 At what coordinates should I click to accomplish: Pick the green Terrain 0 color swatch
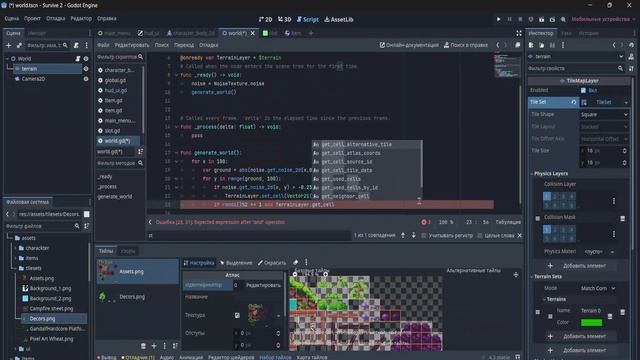591,322
